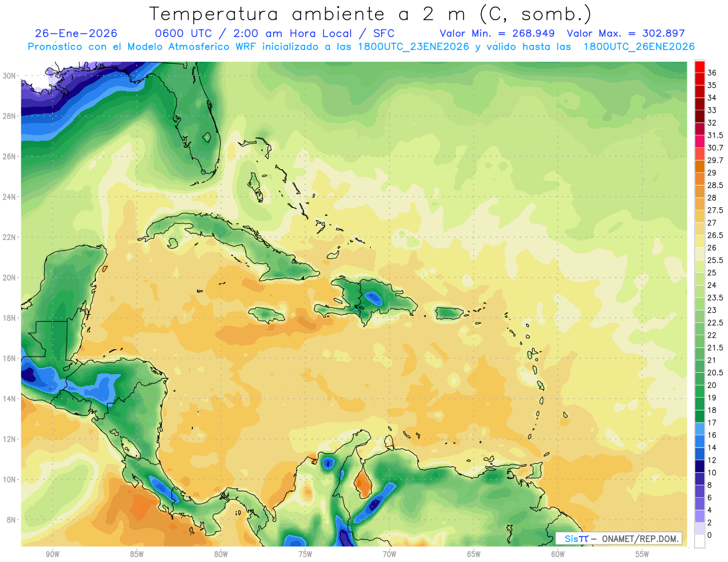This screenshot has height=562, width=728.
Task: Click the "85W" longitude label
Action: 136,555
